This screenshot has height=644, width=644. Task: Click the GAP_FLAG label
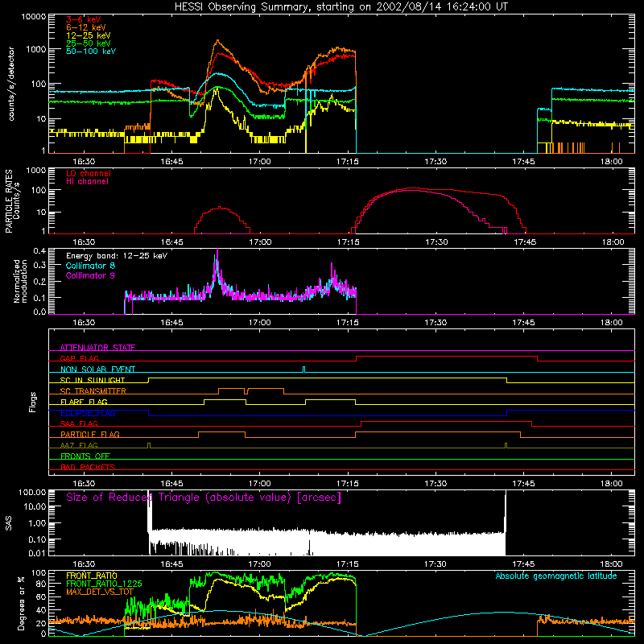tap(79, 358)
